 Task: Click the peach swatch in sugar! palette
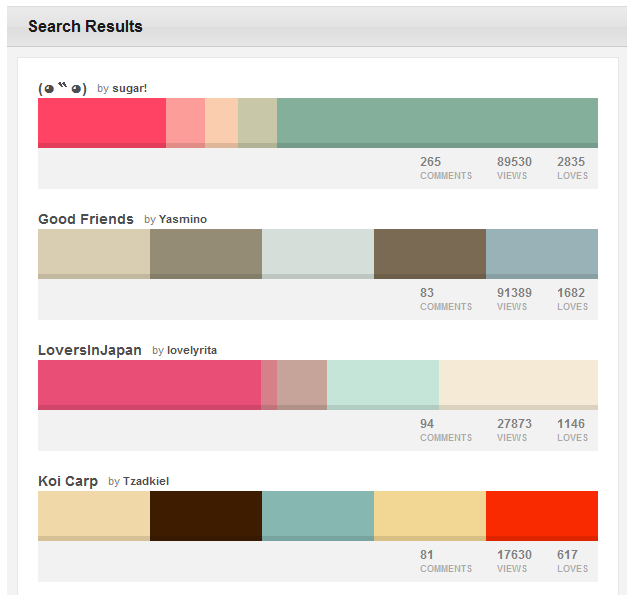(222, 123)
